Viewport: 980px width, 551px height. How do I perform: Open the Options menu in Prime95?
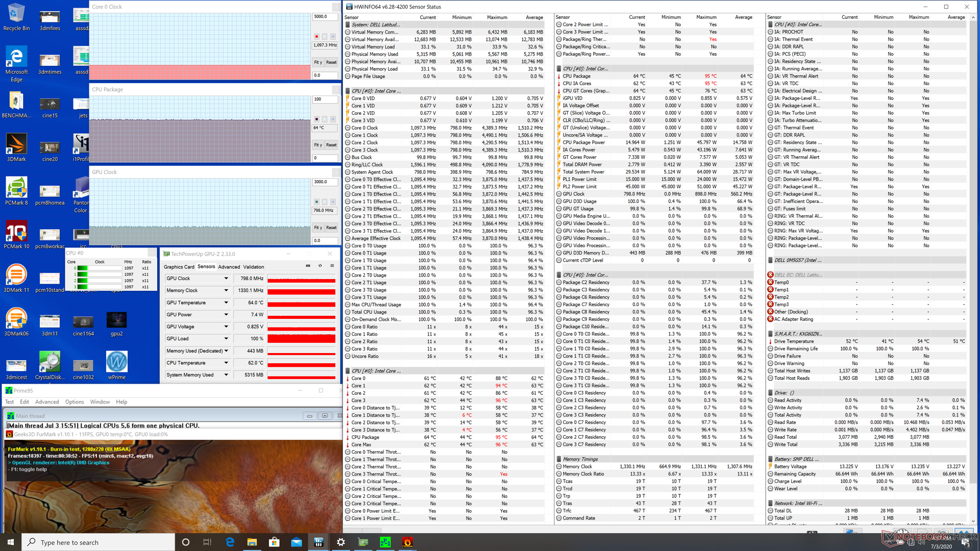75,402
